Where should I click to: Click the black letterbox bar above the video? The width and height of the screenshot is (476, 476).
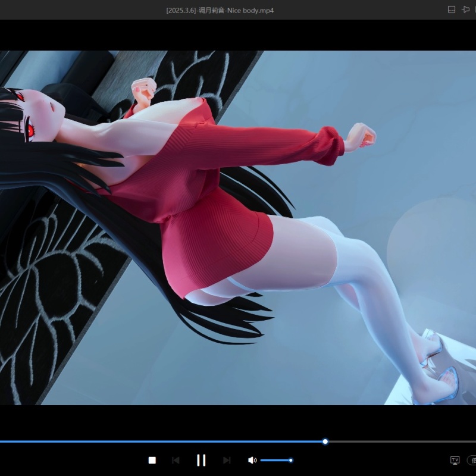pos(238,36)
